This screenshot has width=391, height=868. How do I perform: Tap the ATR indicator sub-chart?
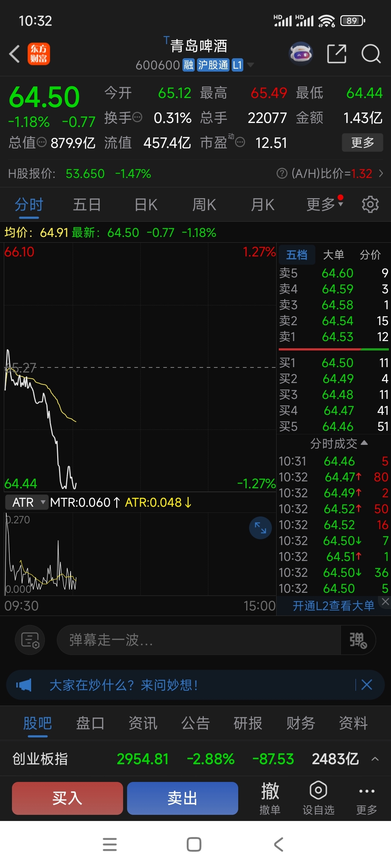[x=140, y=554]
